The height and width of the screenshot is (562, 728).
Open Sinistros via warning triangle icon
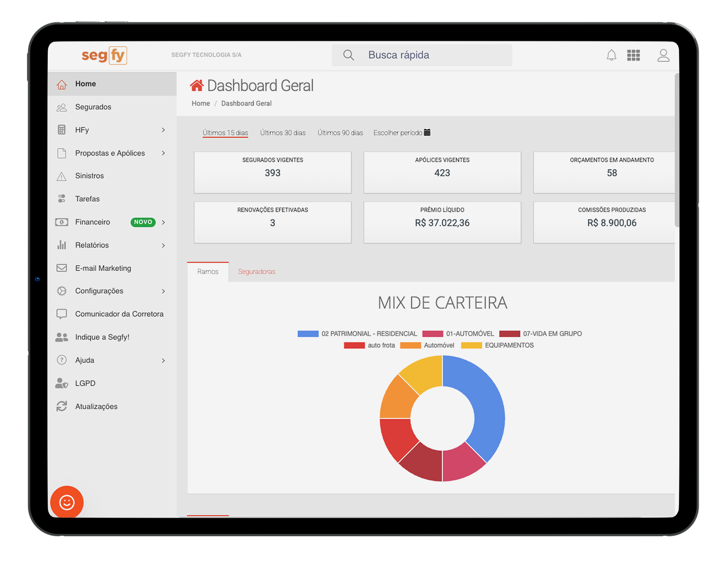(61, 176)
